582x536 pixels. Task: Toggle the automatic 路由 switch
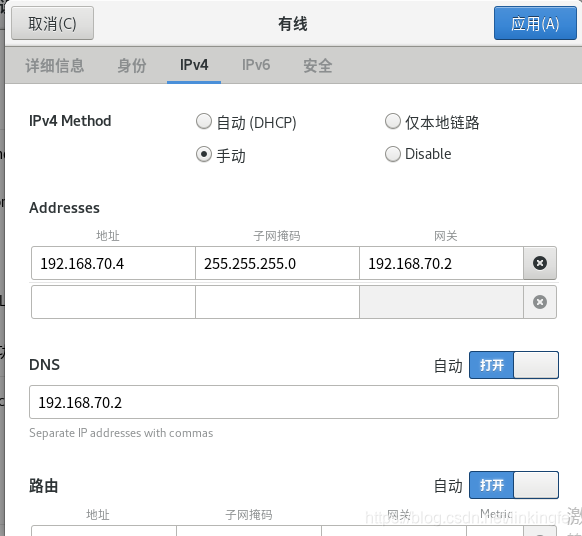pos(514,485)
